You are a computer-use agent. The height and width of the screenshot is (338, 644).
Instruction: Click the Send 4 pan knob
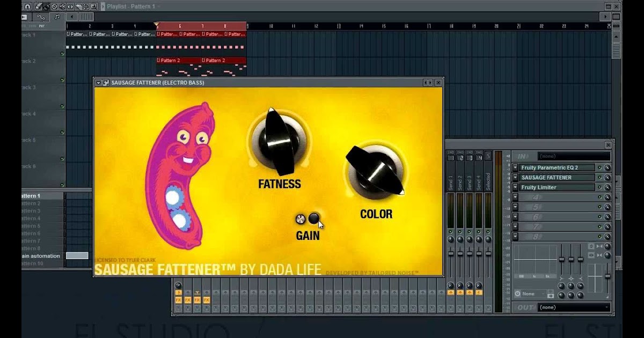tap(479, 239)
